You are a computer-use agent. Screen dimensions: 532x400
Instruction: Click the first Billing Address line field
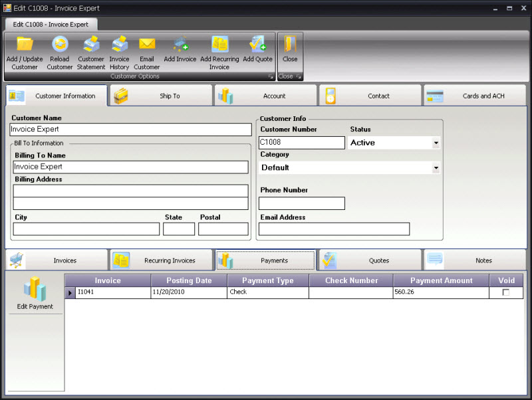tap(130, 191)
